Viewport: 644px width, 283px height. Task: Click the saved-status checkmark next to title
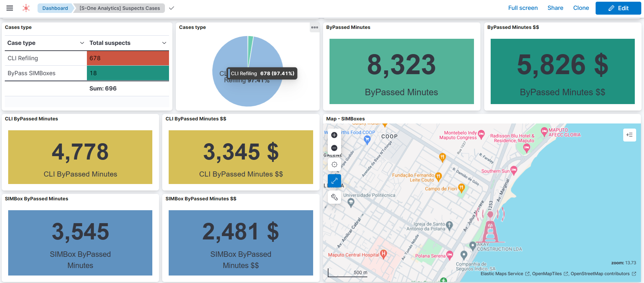tap(172, 8)
